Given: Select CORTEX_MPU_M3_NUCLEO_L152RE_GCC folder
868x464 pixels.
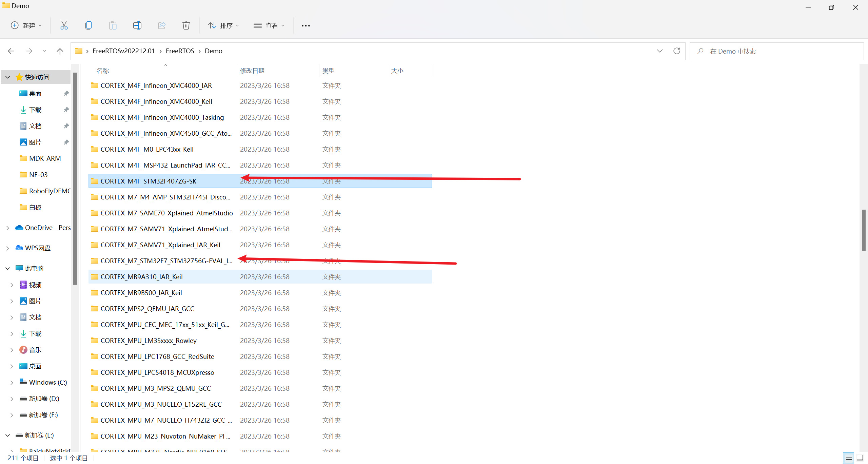Looking at the screenshot, I should point(260,404).
